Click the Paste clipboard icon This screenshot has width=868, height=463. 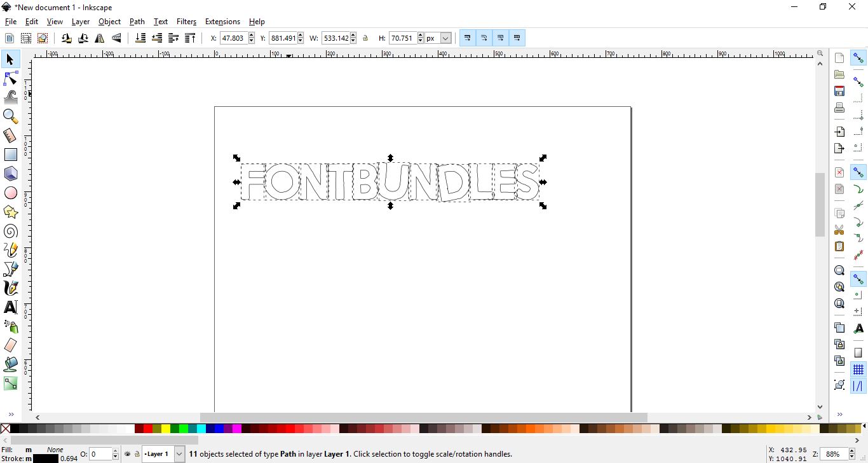839,246
